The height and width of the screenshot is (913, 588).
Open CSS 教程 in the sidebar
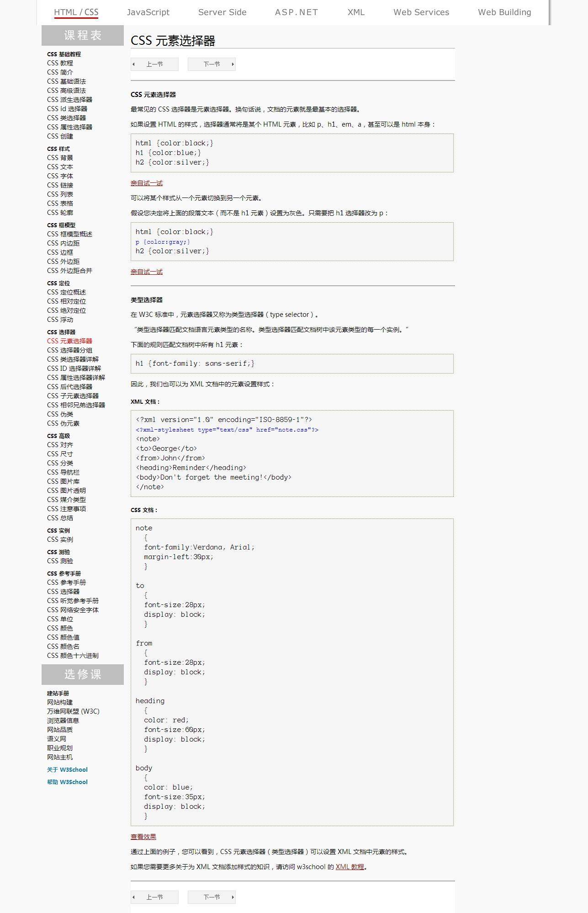coord(60,63)
